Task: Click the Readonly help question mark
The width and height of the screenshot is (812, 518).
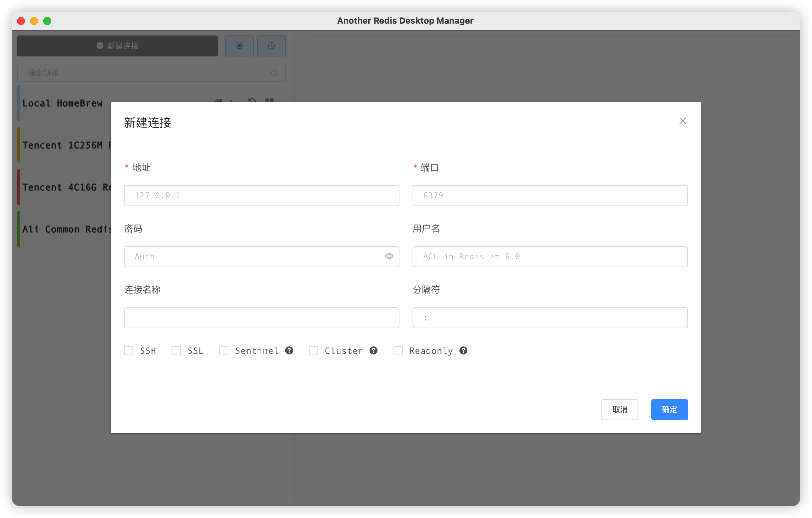Action: [x=463, y=351]
